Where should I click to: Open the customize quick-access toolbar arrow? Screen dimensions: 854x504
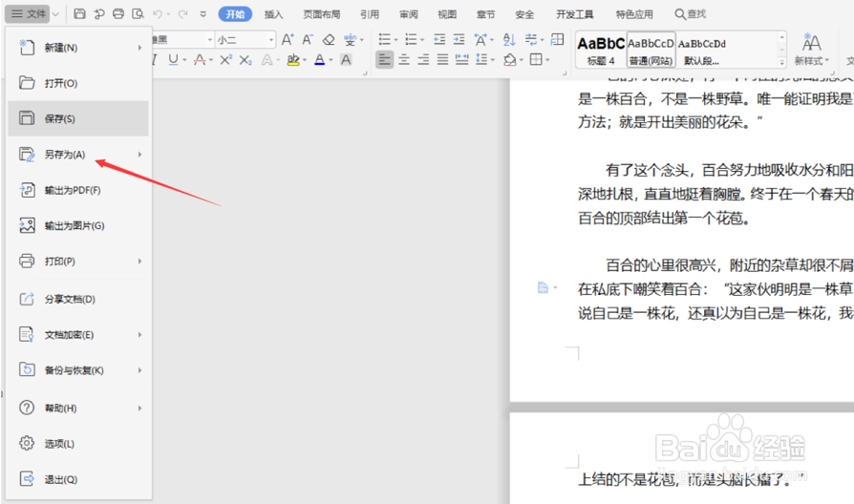pyautogui.click(x=203, y=14)
